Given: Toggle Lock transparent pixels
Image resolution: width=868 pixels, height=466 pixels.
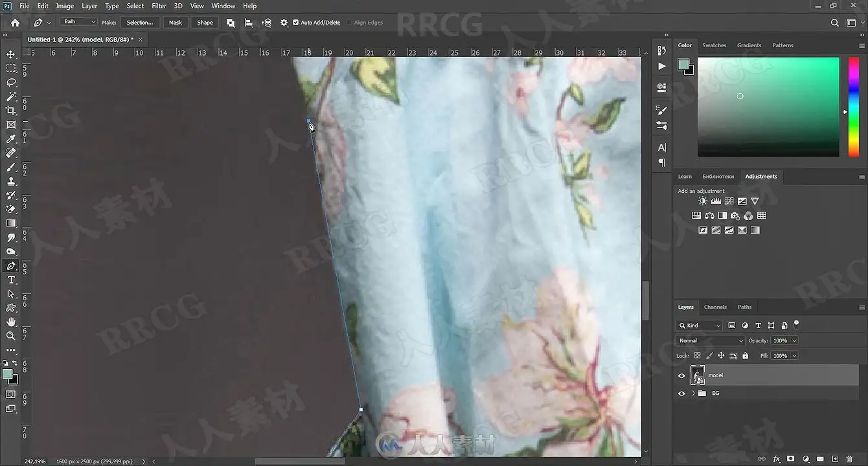Looking at the screenshot, I should 697,356.
